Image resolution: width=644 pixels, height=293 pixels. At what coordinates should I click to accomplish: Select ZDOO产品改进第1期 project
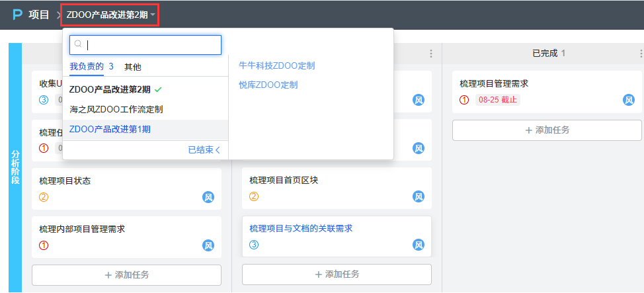(x=110, y=130)
